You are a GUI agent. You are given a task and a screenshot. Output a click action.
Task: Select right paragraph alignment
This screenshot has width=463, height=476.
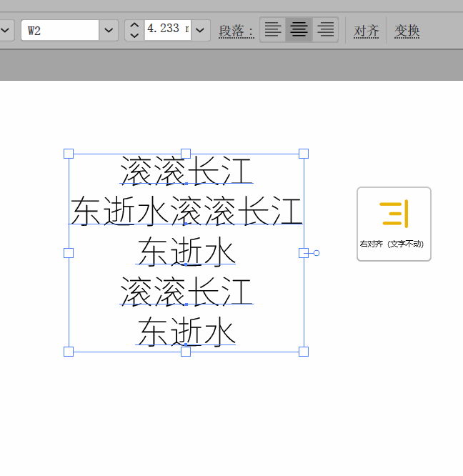pos(325,30)
